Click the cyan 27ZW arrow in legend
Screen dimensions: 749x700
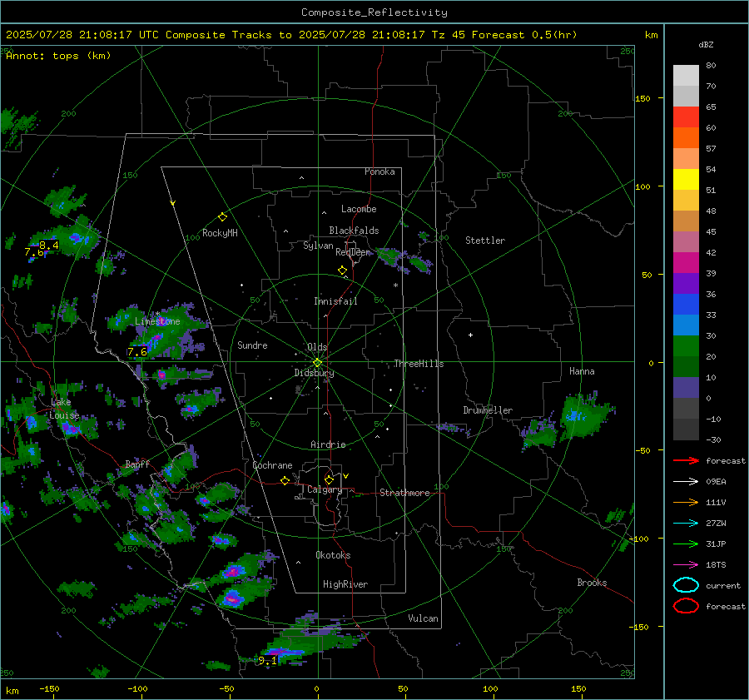(686, 524)
